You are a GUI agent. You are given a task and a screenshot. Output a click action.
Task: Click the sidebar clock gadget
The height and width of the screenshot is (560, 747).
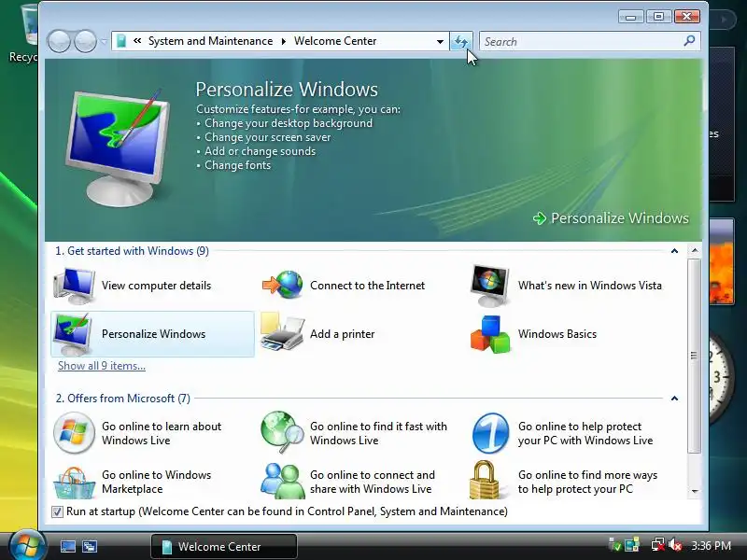click(x=722, y=376)
